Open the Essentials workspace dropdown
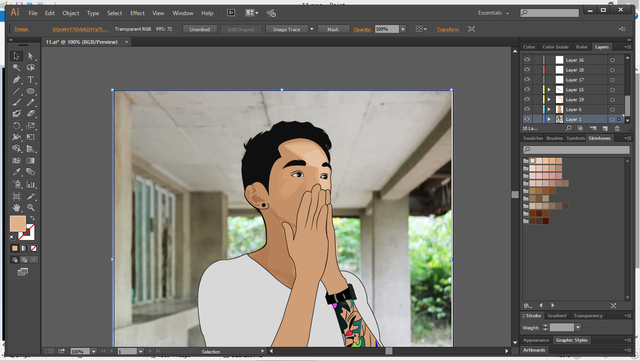Screen dimensions: 640x361 coord(493,13)
